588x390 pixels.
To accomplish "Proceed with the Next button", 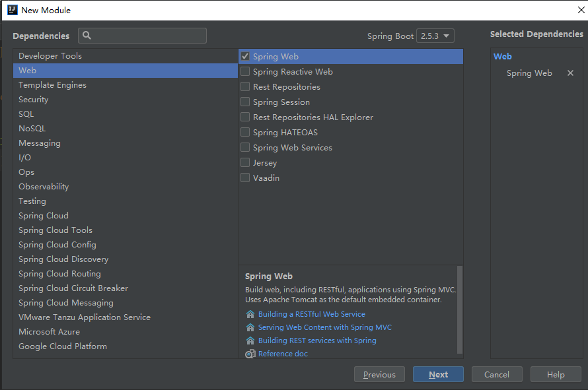I will (438, 374).
